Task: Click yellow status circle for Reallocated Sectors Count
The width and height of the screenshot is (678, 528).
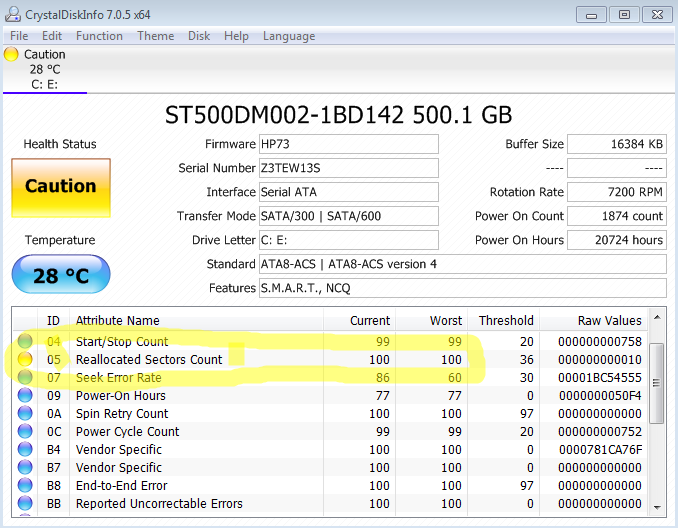Action: pyautogui.click(x=25, y=359)
